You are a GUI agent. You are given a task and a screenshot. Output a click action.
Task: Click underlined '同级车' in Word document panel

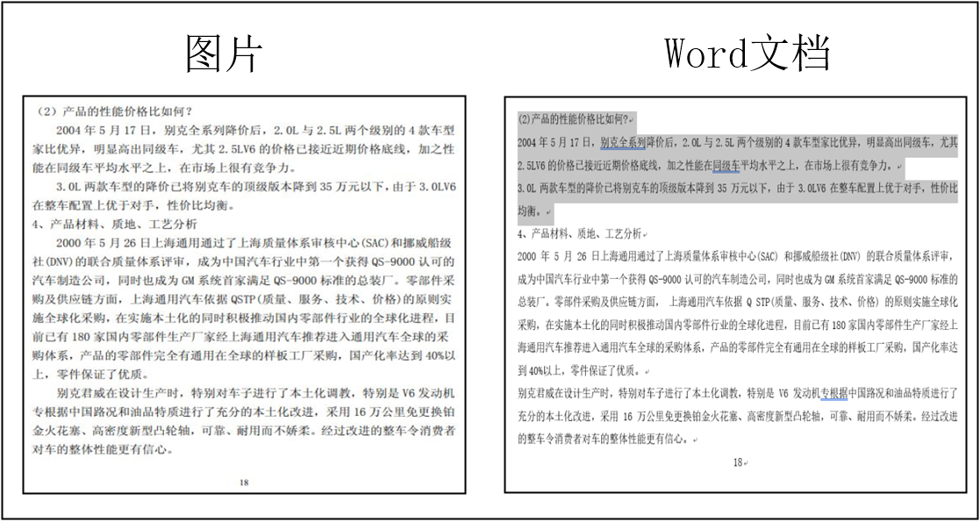(x=726, y=166)
